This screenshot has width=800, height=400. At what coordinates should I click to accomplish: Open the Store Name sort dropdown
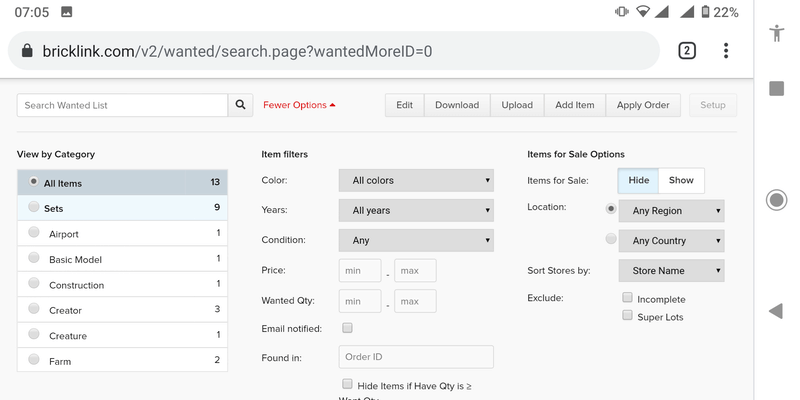(x=671, y=270)
